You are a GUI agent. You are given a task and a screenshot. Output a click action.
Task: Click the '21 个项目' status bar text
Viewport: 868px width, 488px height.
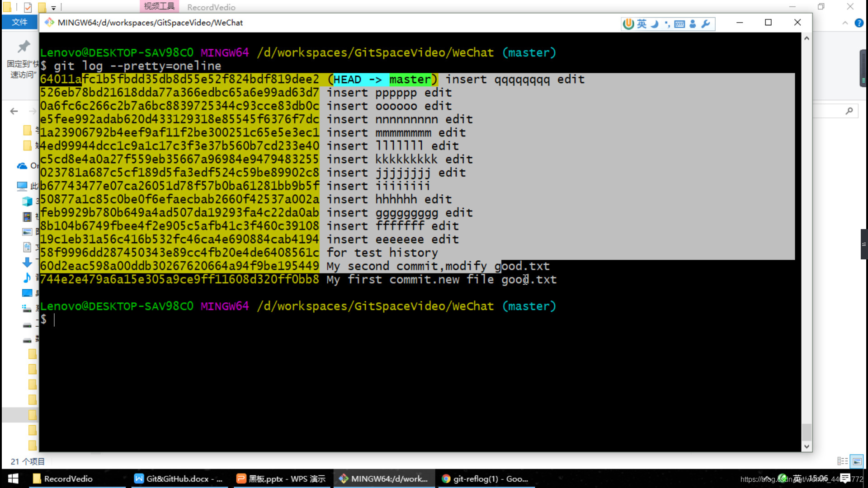pos(28,461)
